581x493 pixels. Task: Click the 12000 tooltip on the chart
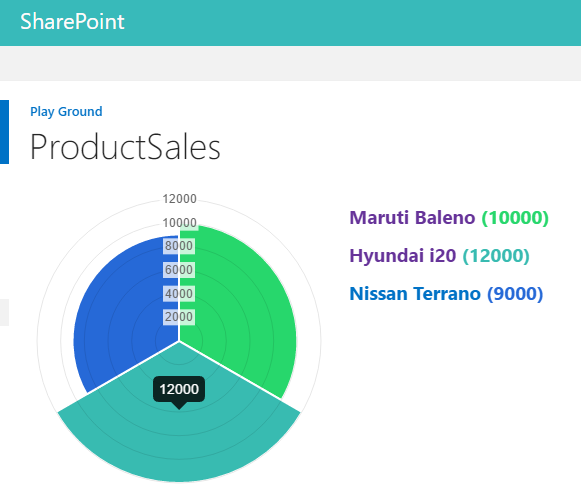(179, 389)
